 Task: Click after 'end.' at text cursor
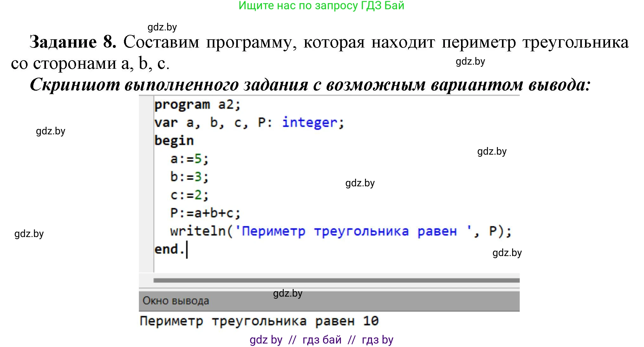[187, 249]
